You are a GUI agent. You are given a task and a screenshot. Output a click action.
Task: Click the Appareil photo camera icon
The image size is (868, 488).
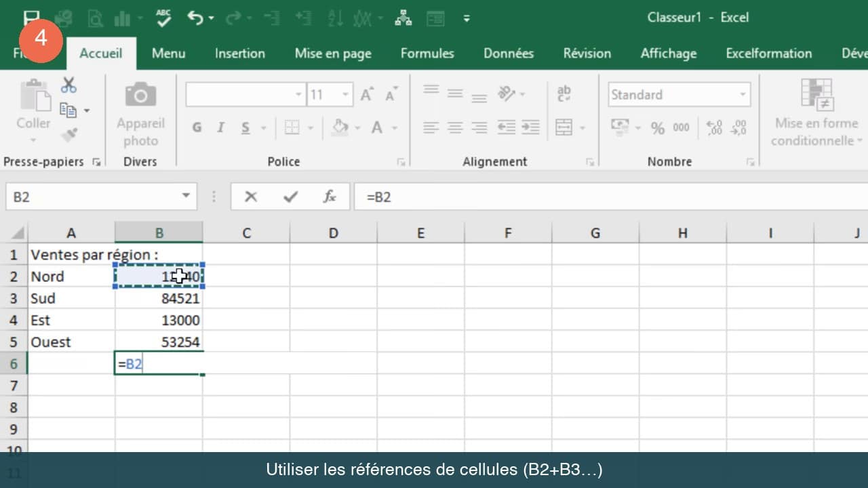140,95
